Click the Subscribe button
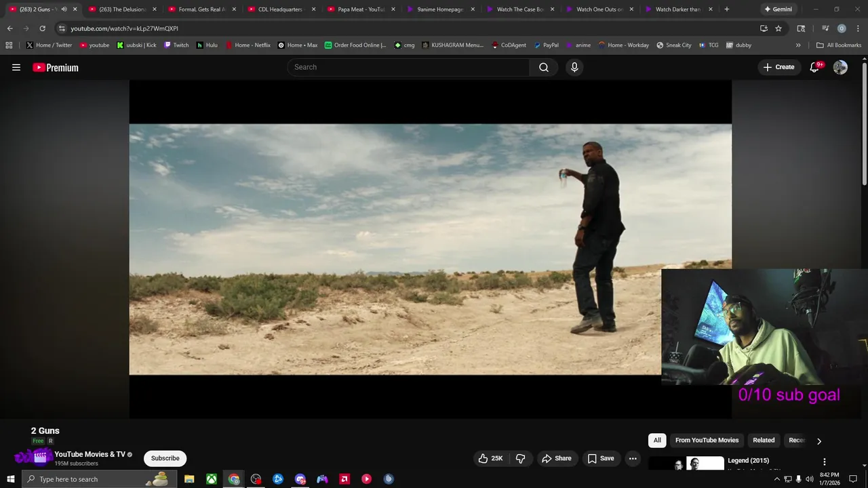The width and height of the screenshot is (868, 488). point(165,458)
